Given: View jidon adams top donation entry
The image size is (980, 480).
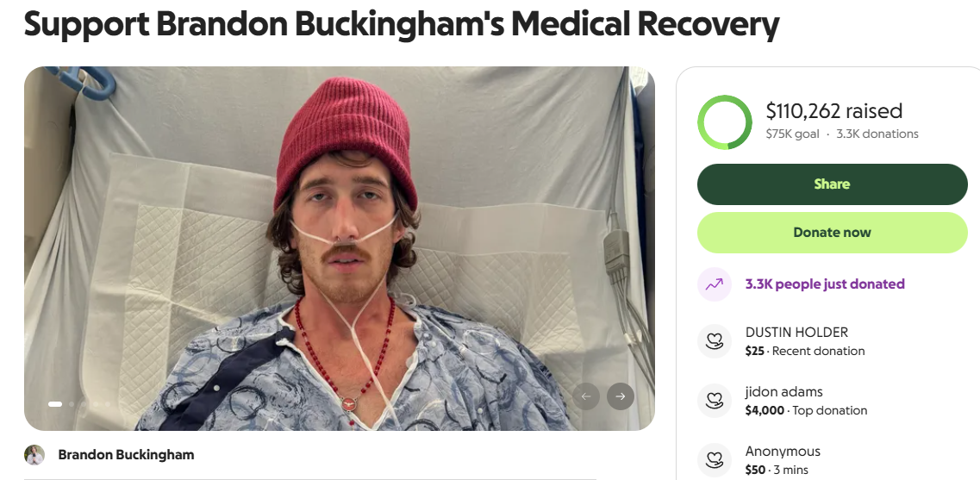Looking at the screenshot, I should 806,401.
